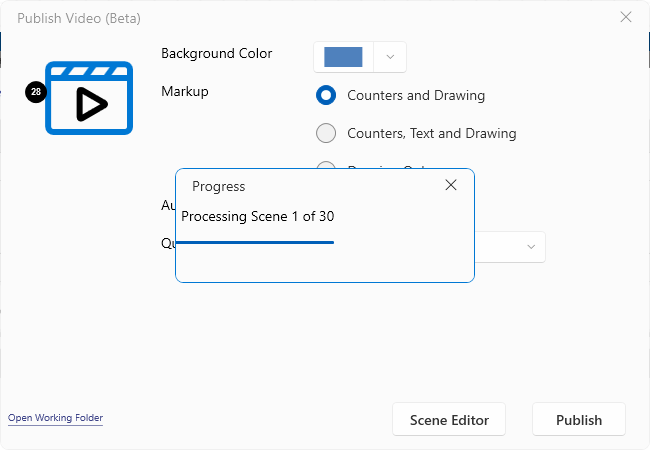Screen dimensions: 650x450
Task: Click the blue Background Color swatch
Action: (343, 57)
